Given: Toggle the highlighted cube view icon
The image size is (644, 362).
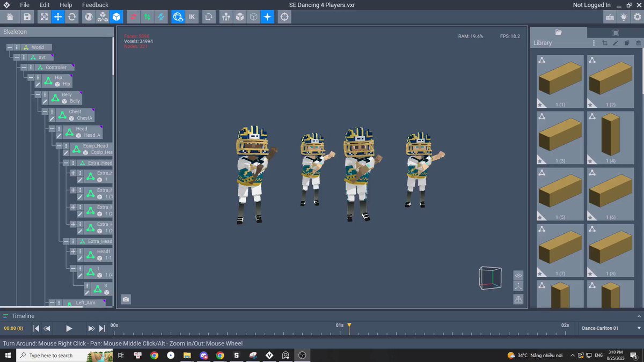Looking at the screenshot, I should (116, 17).
